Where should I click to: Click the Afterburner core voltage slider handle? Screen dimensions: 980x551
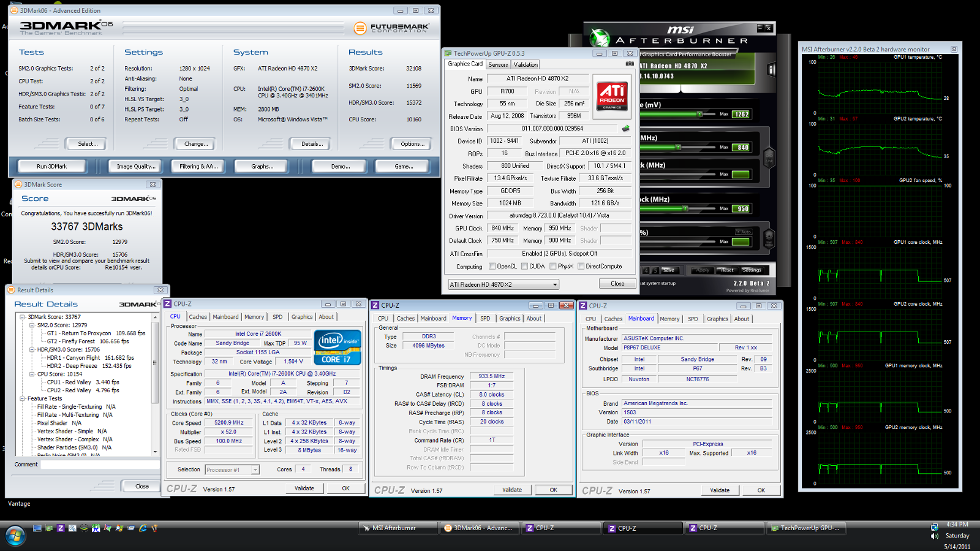(699, 114)
